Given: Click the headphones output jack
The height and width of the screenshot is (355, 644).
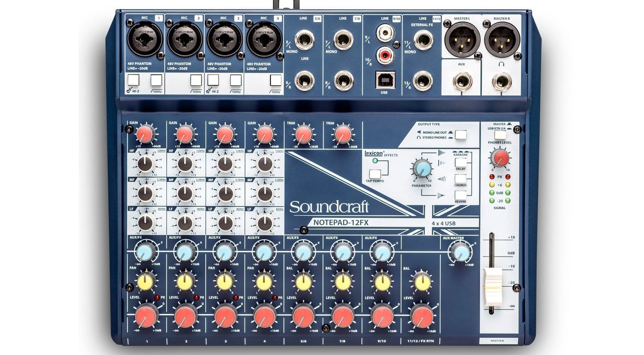Looking at the screenshot, I should (501, 81).
